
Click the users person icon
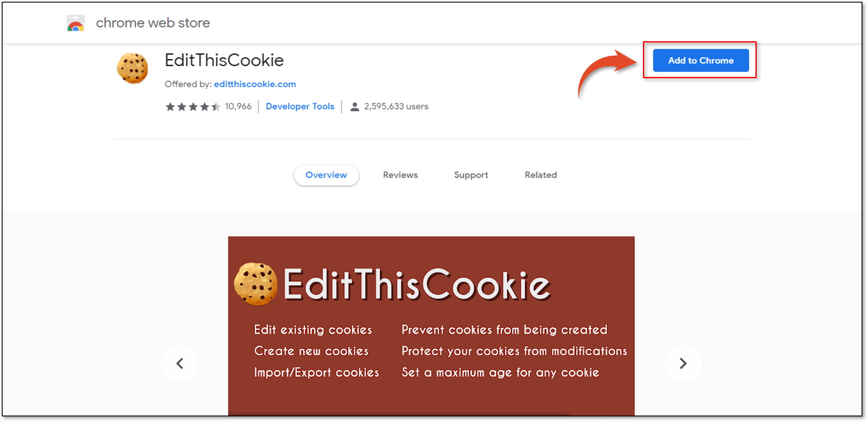click(355, 107)
